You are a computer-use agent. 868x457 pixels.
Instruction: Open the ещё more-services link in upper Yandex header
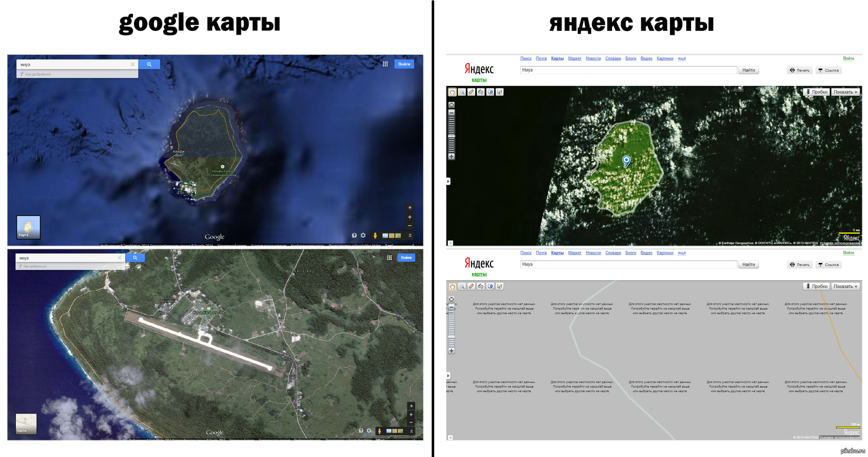click(x=682, y=59)
